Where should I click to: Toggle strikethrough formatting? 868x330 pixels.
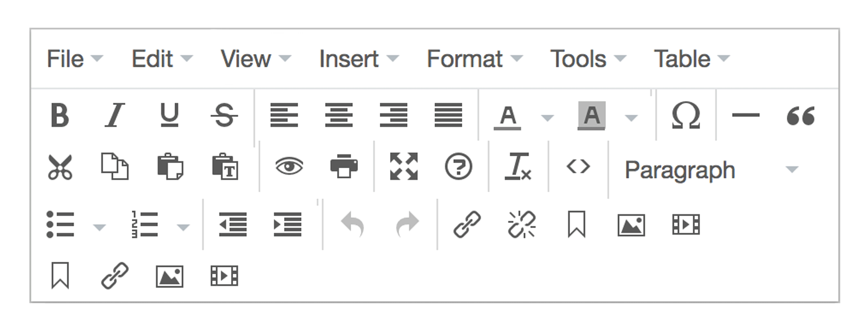point(224,116)
